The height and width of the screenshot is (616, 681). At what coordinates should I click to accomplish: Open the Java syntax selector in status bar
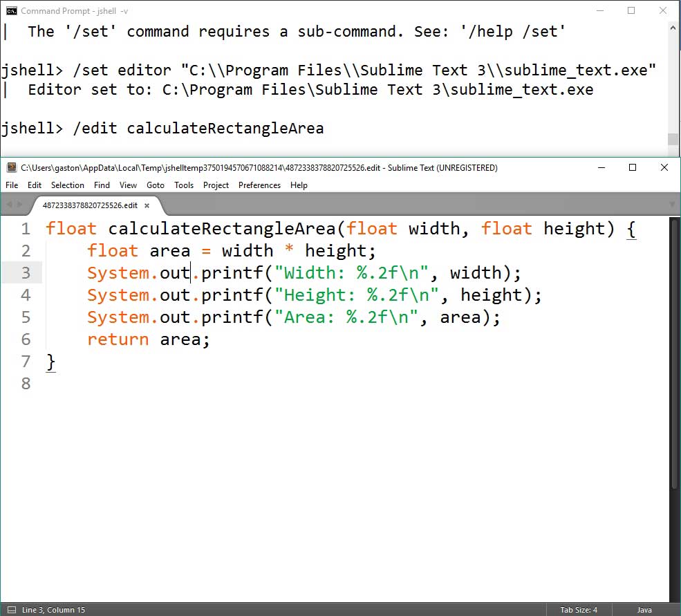644,610
